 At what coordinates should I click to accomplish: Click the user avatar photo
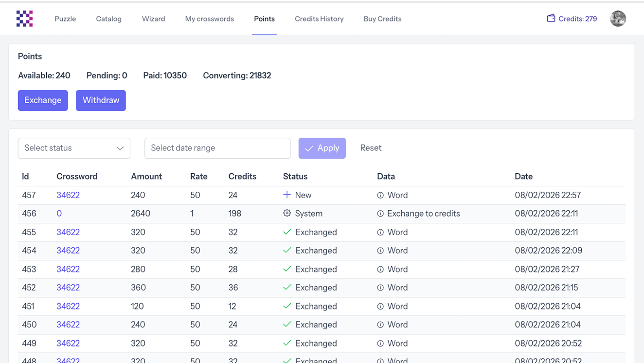pos(618,18)
